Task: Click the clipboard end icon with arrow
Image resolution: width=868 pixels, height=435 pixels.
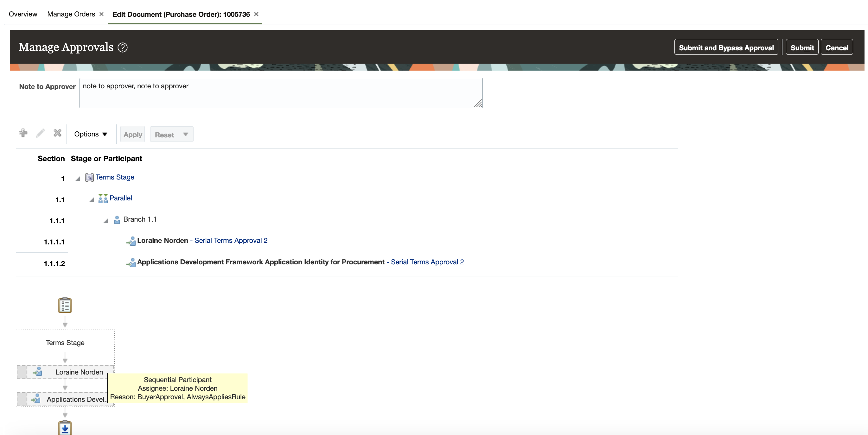Action: [65, 428]
